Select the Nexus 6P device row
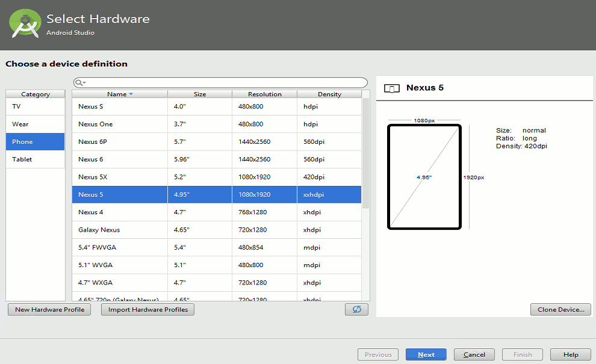Viewport: 596px width, 364px height. click(217, 142)
